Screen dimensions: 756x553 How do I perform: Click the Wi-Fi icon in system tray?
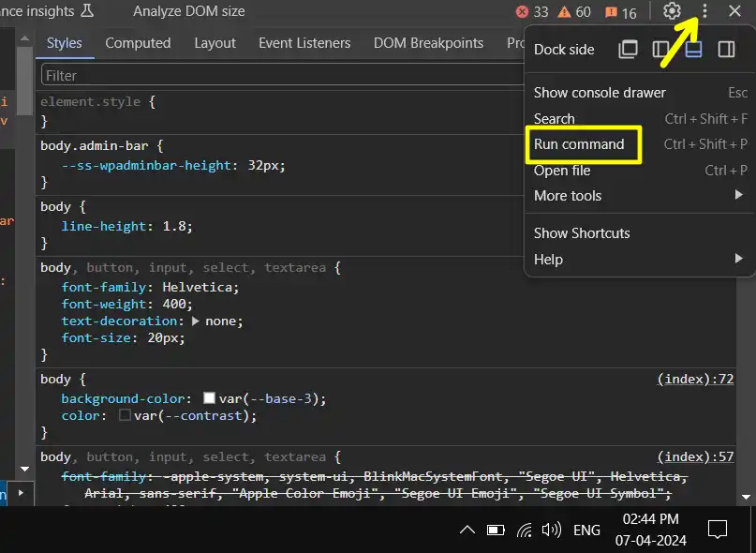525,530
